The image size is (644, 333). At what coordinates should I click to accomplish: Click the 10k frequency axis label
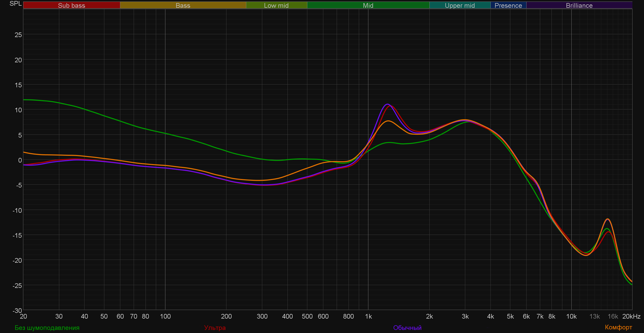[x=571, y=317]
